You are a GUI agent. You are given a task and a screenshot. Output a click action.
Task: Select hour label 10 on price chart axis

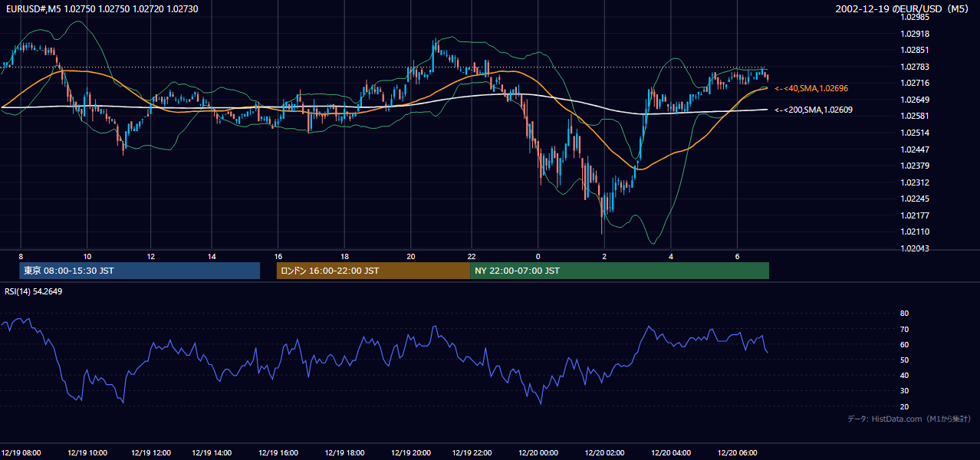(x=87, y=256)
